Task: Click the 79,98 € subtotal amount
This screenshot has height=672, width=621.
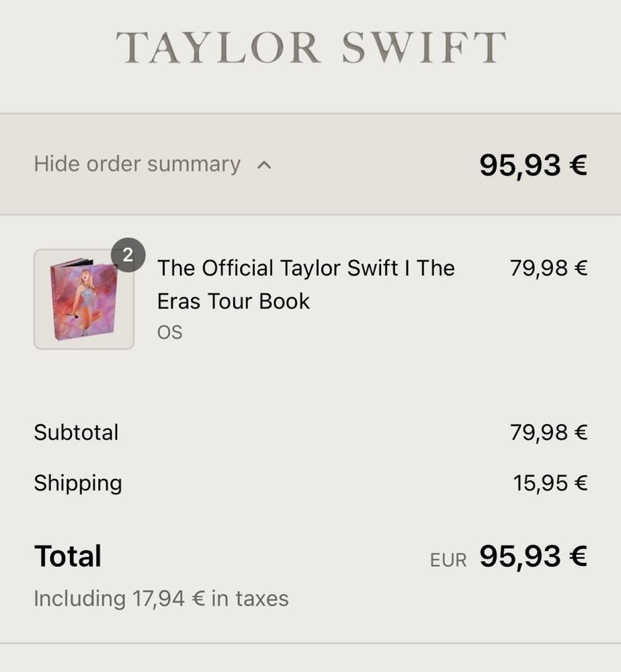Action: (x=548, y=432)
